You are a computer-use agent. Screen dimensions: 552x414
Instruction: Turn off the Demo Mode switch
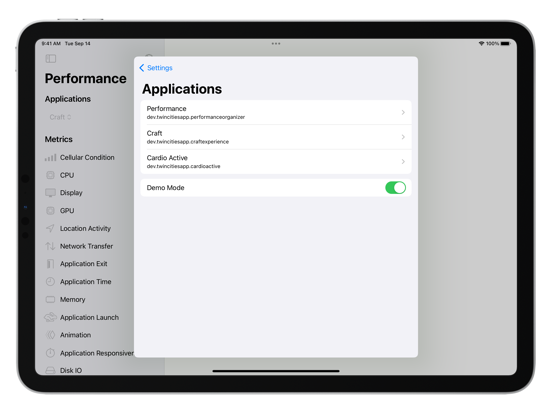tap(395, 188)
